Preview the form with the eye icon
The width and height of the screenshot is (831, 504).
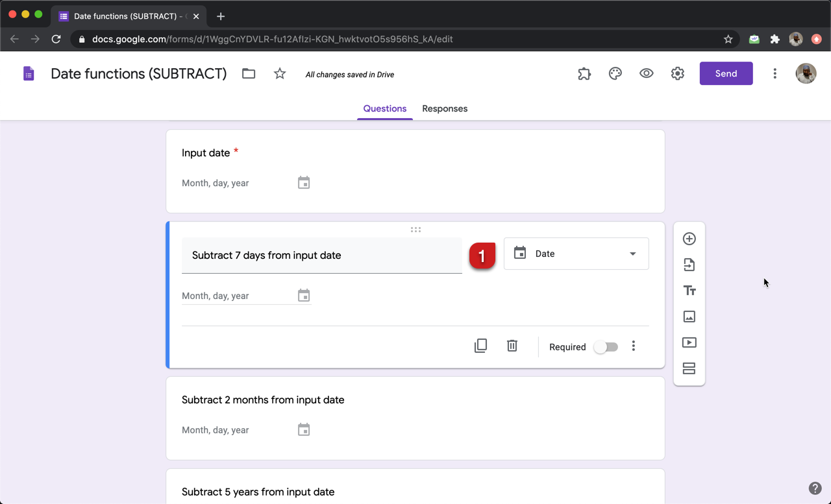click(x=646, y=73)
